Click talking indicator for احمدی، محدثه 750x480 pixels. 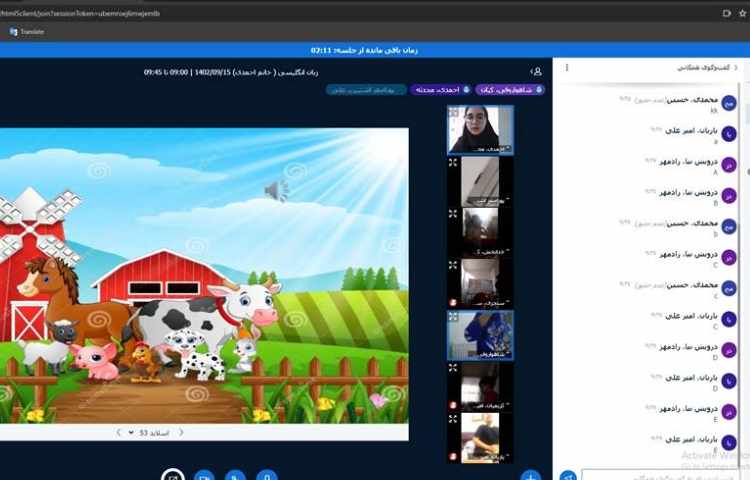(441, 89)
